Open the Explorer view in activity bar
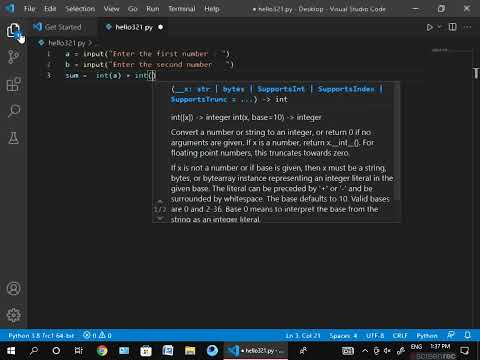 tap(13, 31)
